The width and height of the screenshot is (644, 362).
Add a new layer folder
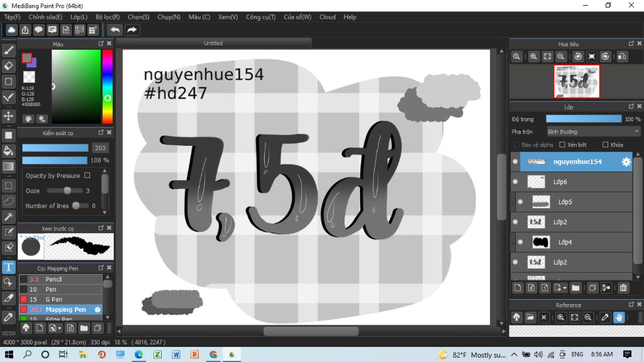pyautogui.click(x=575, y=288)
